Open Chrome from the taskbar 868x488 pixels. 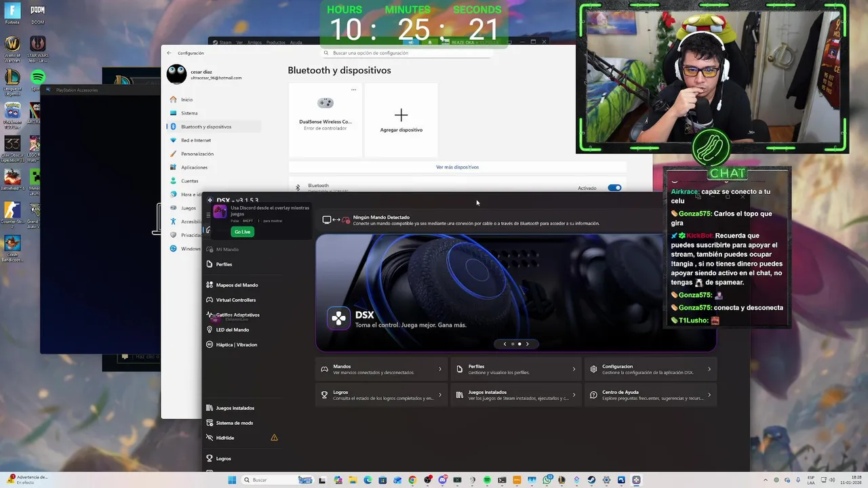[412, 480]
